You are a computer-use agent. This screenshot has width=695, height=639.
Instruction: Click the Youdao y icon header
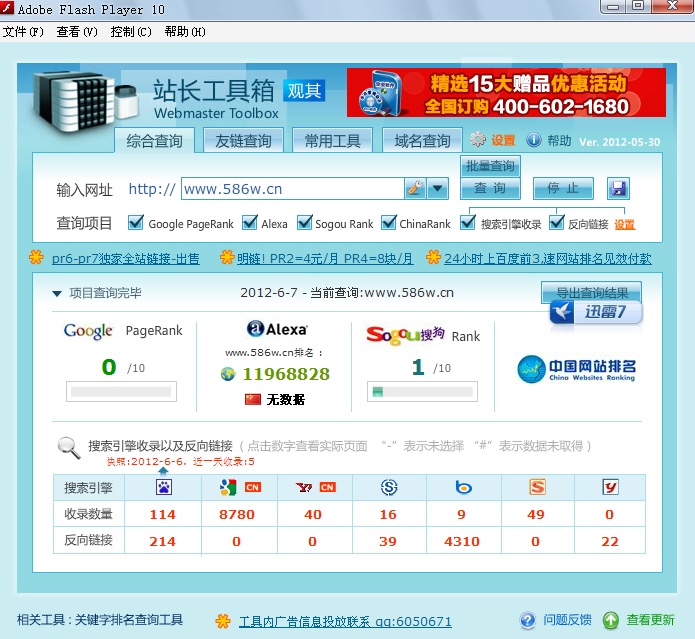click(610, 487)
